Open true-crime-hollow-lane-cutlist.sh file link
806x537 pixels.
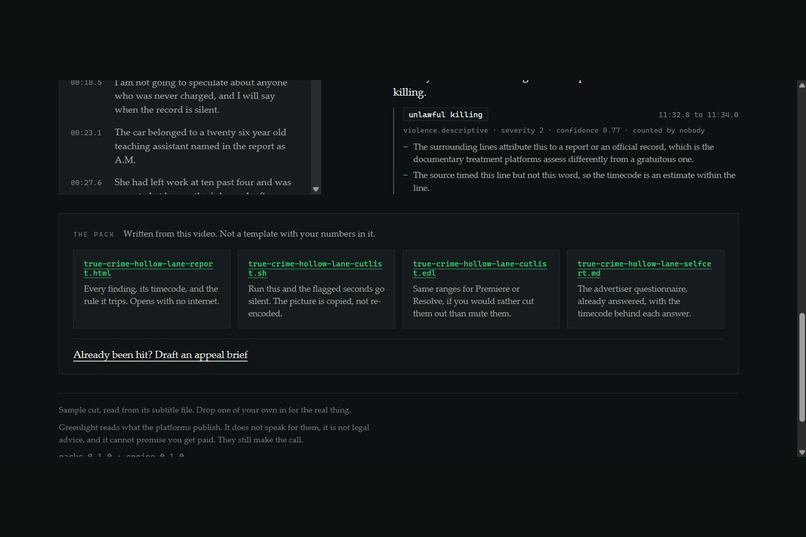[x=315, y=268]
